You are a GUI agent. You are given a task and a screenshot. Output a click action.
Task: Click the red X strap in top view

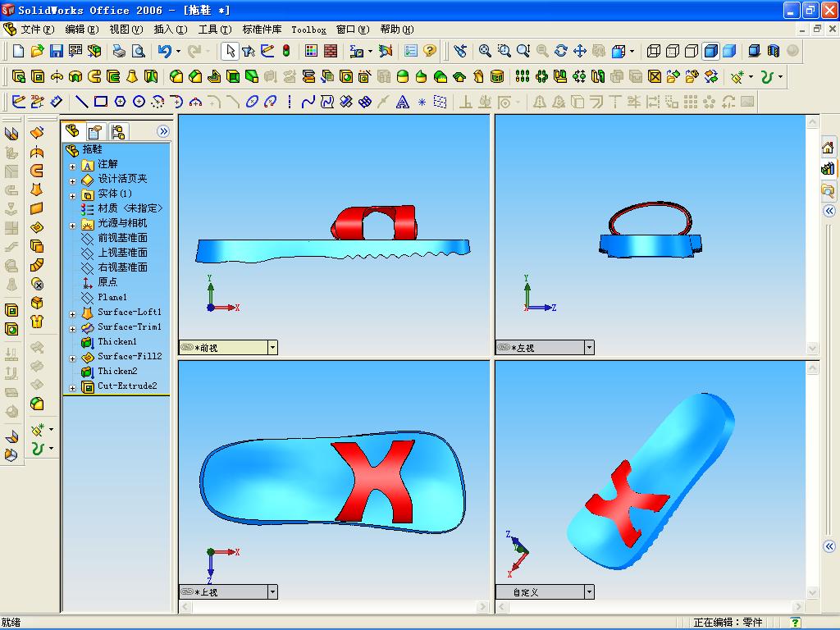[376, 481]
